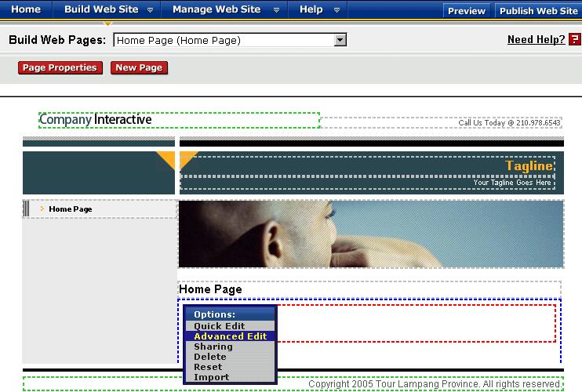
Task: Open the Home menu item
Action: 26,9
